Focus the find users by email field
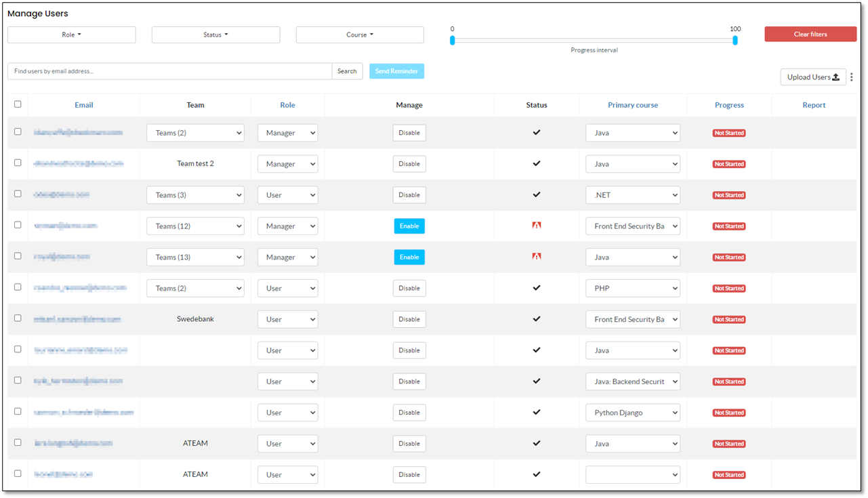 (169, 71)
